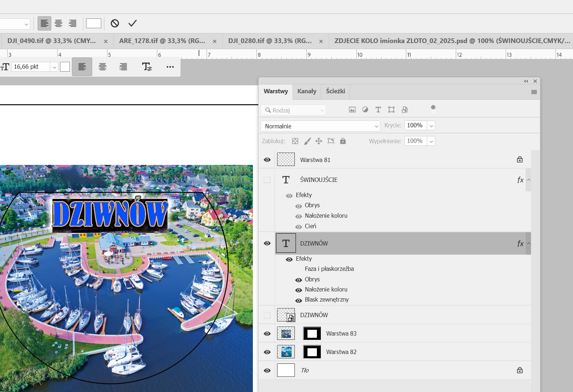Screen dimensions: 573x392
Task: Filter layers by shape layers icon
Action: tap(391, 110)
